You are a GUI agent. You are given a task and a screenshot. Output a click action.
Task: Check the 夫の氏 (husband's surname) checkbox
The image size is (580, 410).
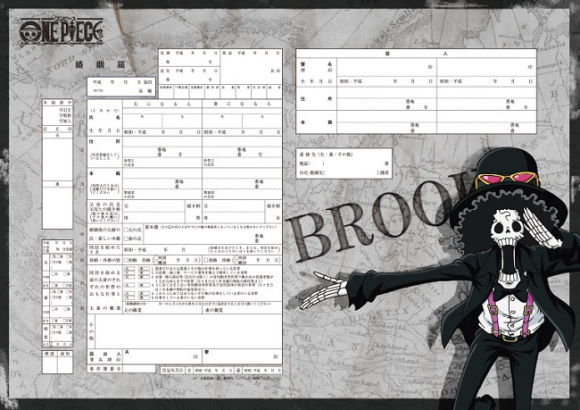click(126, 230)
